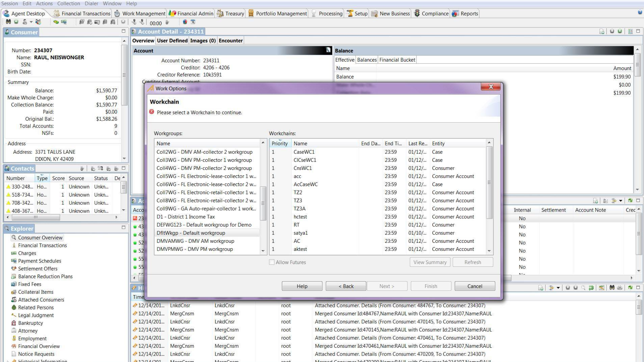The image size is (644, 362).
Task: Switch to the Financial Bucket tab
Action: tap(397, 60)
